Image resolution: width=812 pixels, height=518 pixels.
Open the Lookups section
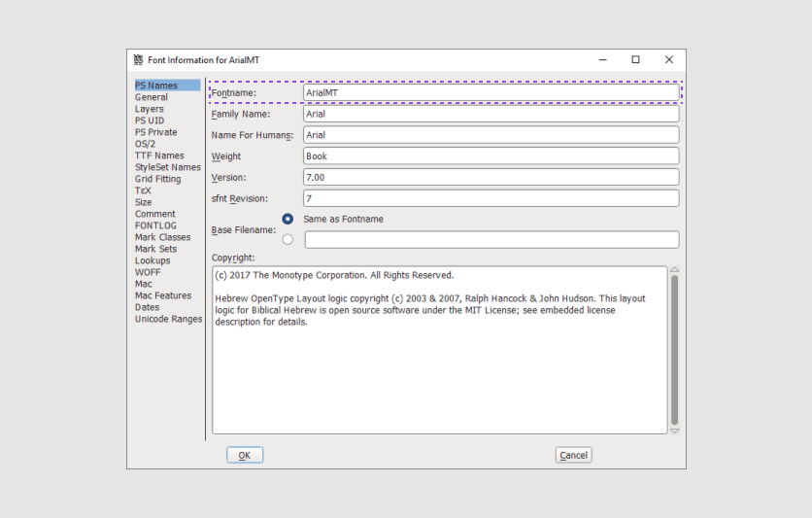coord(152,260)
